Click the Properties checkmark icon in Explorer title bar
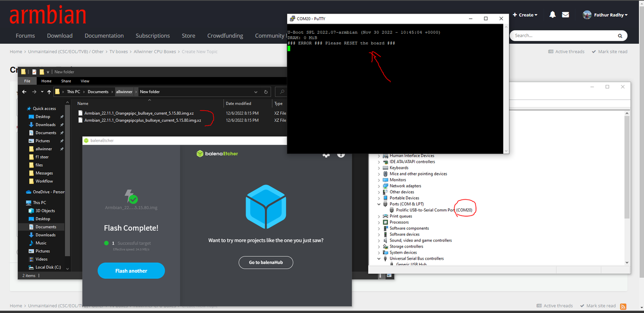Viewport: 644px width, 313px height. click(34, 72)
